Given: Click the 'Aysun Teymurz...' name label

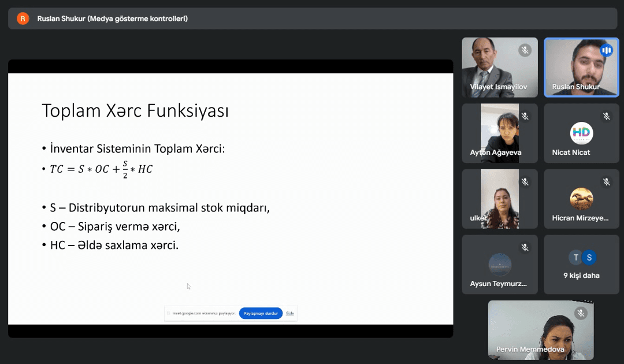Looking at the screenshot, I should [x=498, y=284].
